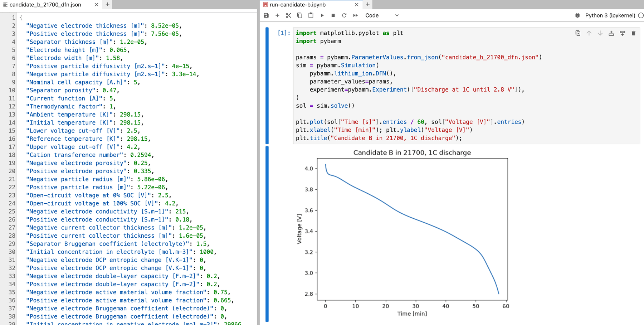Screen dimensions: 644x325
Task: Click the kernel status circle indicator
Action: tap(641, 15)
